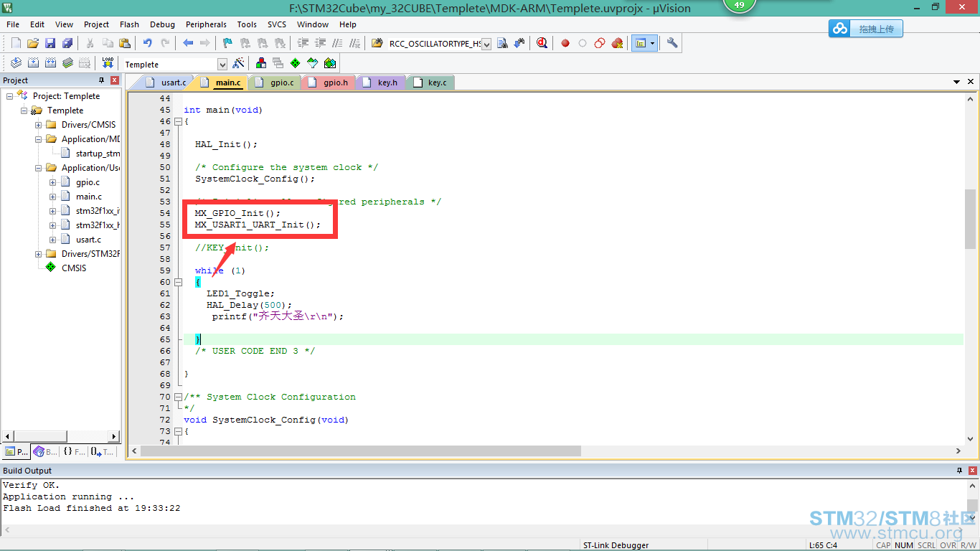The height and width of the screenshot is (551, 980).
Task: Open the File menu
Action: click(x=13, y=24)
